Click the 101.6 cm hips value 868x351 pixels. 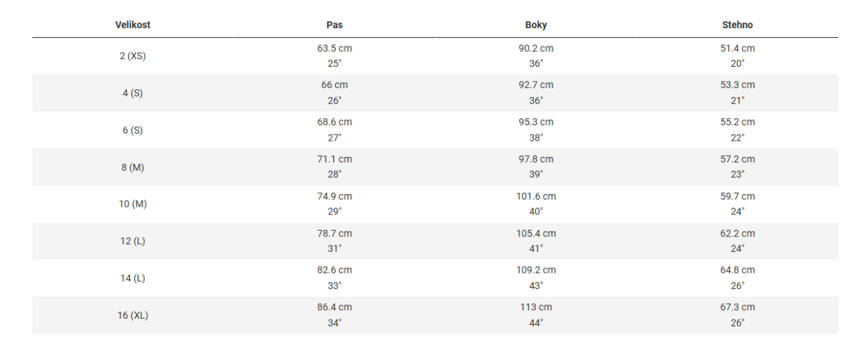[x=536, y=196]
